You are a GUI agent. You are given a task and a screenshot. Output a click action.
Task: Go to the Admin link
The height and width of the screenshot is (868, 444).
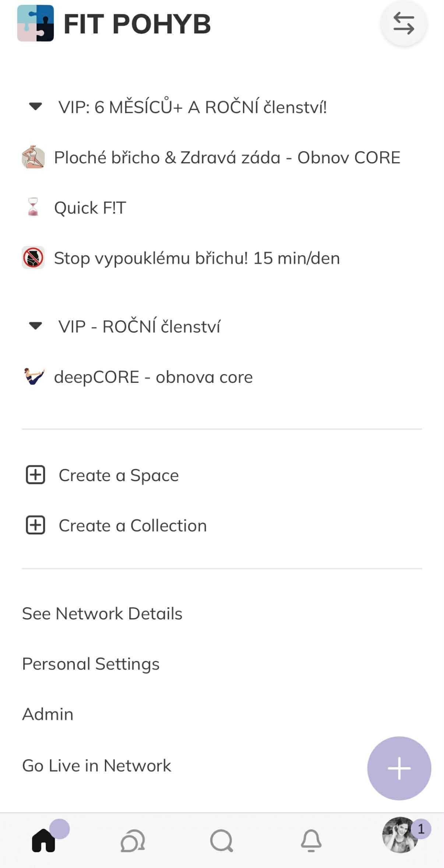coord(48,714)
